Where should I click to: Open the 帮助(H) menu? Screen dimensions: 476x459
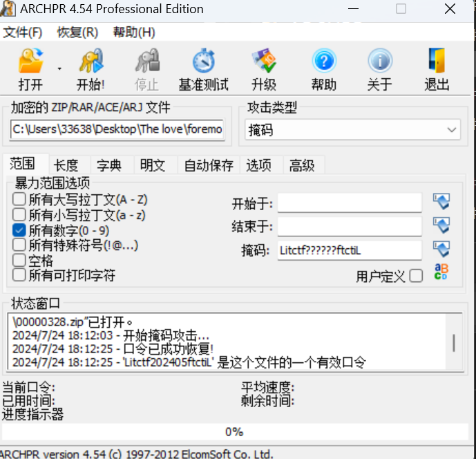point(134,32)
